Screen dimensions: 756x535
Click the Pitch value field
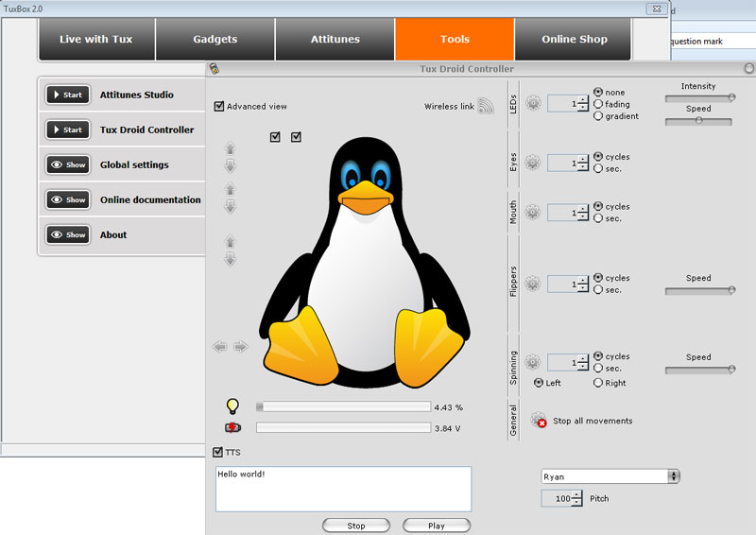[557, 498]
